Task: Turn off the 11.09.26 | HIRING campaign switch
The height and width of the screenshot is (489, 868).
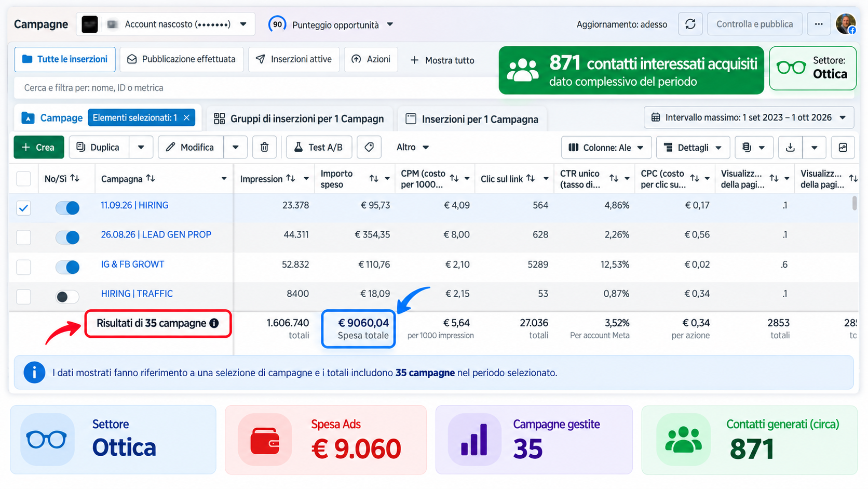Action: coord(67,208)
